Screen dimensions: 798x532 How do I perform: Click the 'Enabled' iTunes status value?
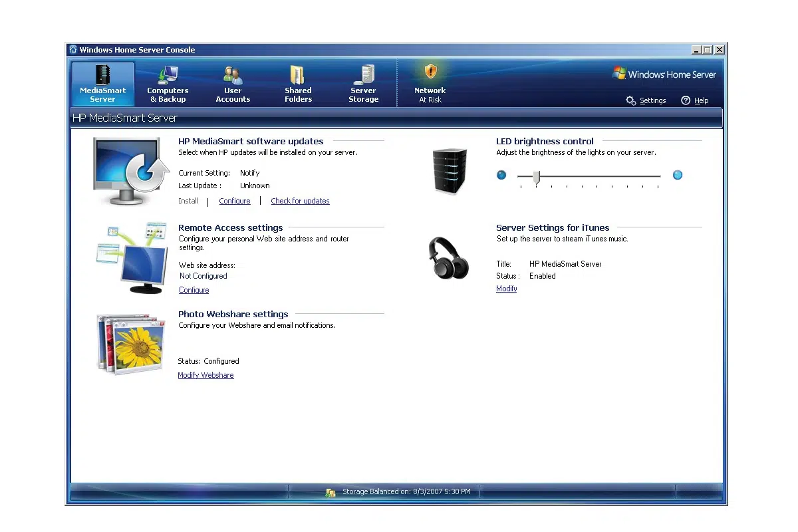pos(543,276)
